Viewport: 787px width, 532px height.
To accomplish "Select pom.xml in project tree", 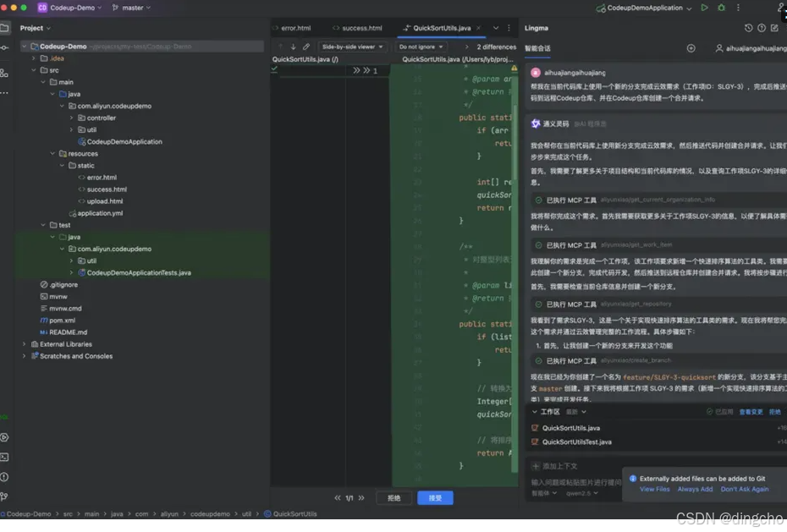I will 63,321.
